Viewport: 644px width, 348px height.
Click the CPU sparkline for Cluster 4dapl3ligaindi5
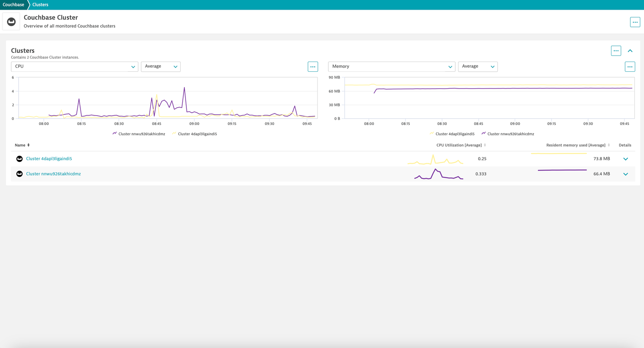(436, 159)
